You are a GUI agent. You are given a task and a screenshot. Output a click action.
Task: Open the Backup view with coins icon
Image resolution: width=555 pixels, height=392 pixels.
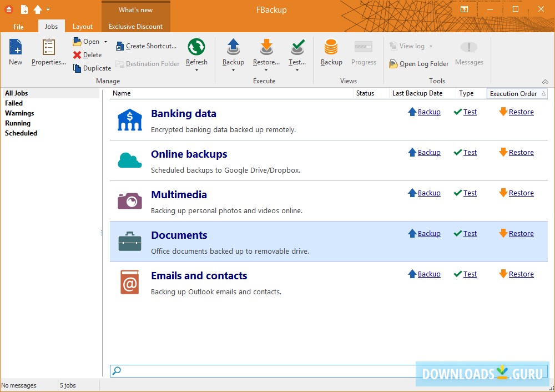click(331, 48)
